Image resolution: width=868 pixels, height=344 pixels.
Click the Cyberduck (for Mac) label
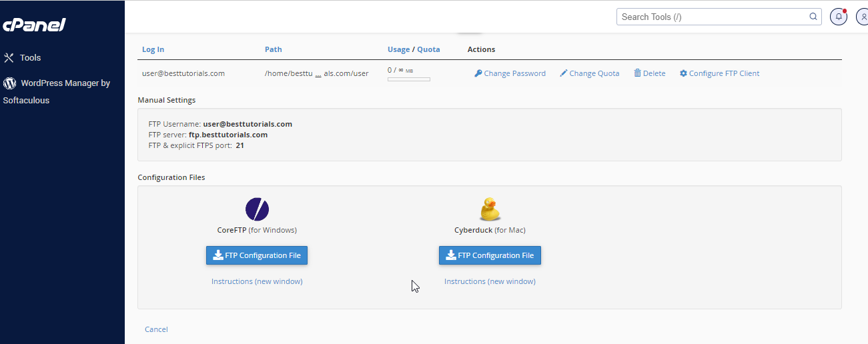[490, 230]
